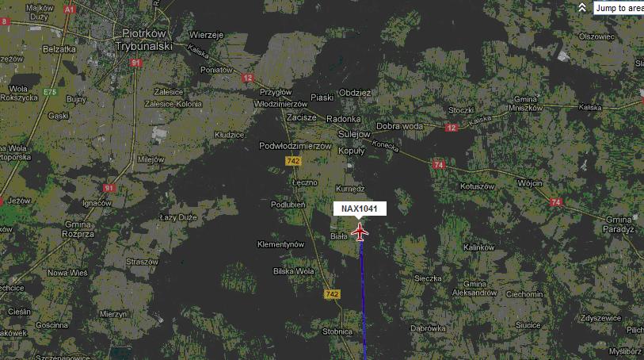The height and width of the screenshot is (360, 644).
Task: Click the red 91 road shield near Ignaców
Action: [109, 188]
